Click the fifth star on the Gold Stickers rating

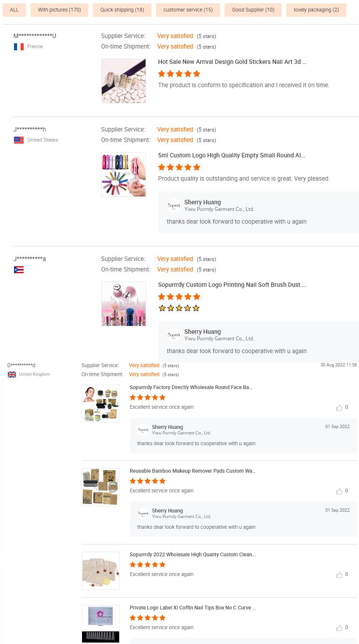[197, 74]
